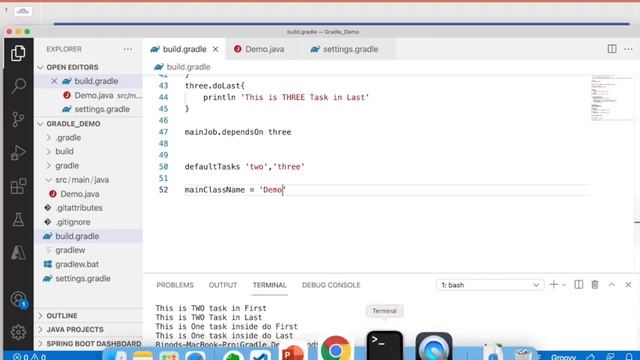Screen dimensions: 640x360
Task: Maximize the panel size with chevron up
Action: coord(611,284)
